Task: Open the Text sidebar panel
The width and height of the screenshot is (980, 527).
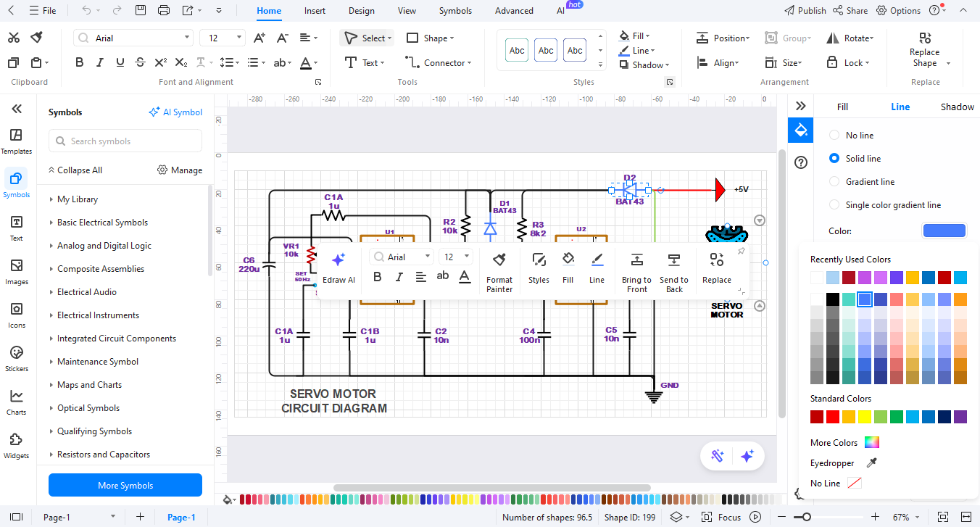Action: 16,228
